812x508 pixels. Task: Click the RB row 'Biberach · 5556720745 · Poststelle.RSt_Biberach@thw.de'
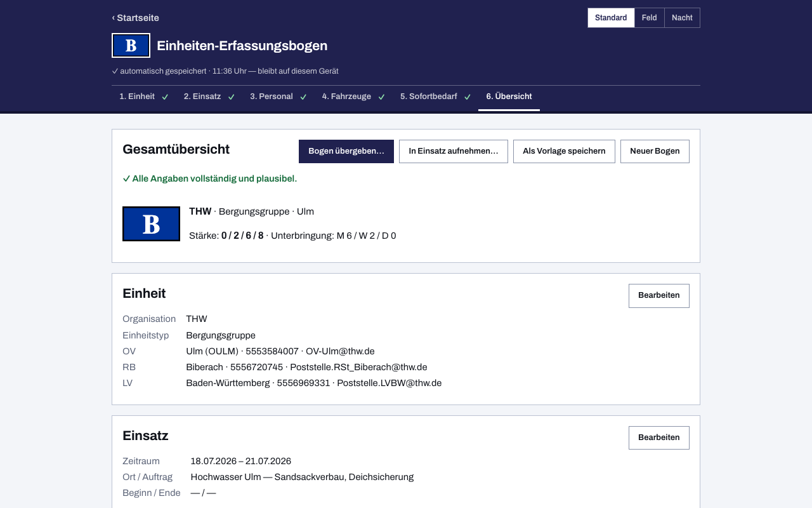point(306,367)
